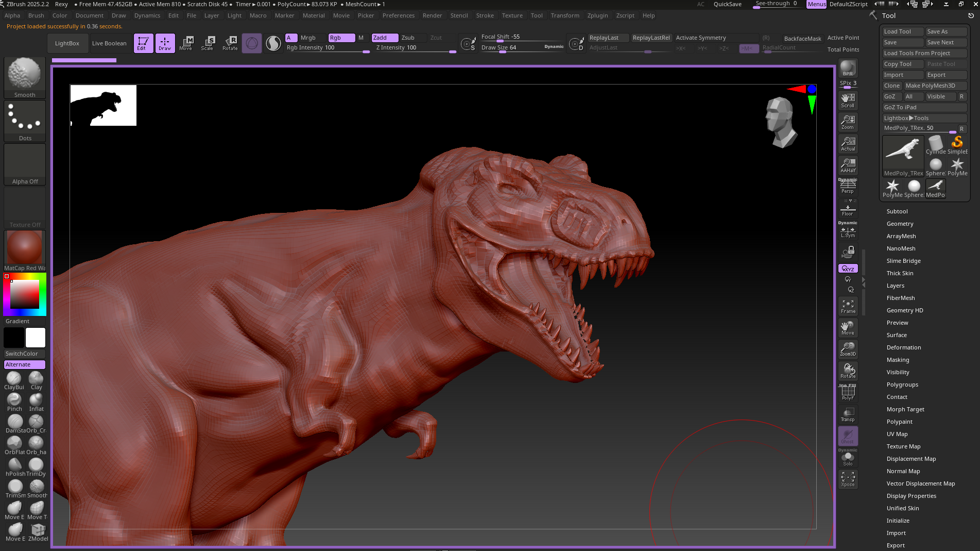Click the Scroll canvas icon
The height and width of the screenshot is (551, 980).
(x=848, y=100)
